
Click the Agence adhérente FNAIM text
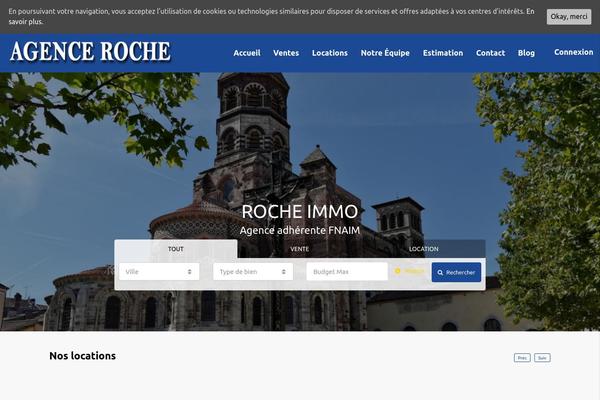click(300, 230)
